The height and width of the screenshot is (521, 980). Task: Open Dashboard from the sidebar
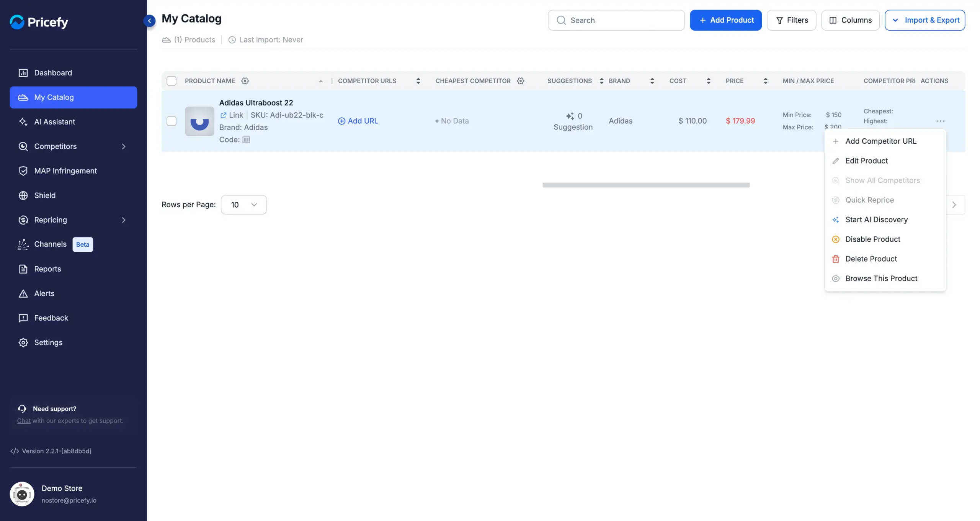point(73,73)
